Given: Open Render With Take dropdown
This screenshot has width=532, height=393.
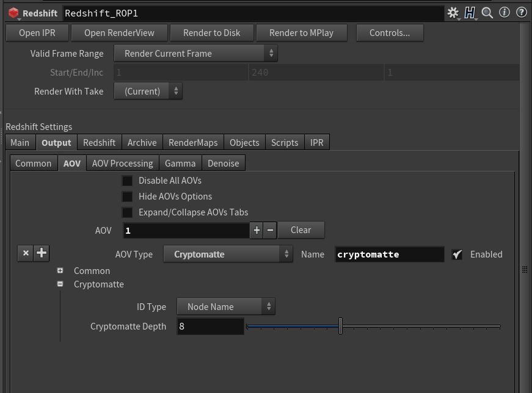Looking at the screenshot, I should tap(148, 91).
